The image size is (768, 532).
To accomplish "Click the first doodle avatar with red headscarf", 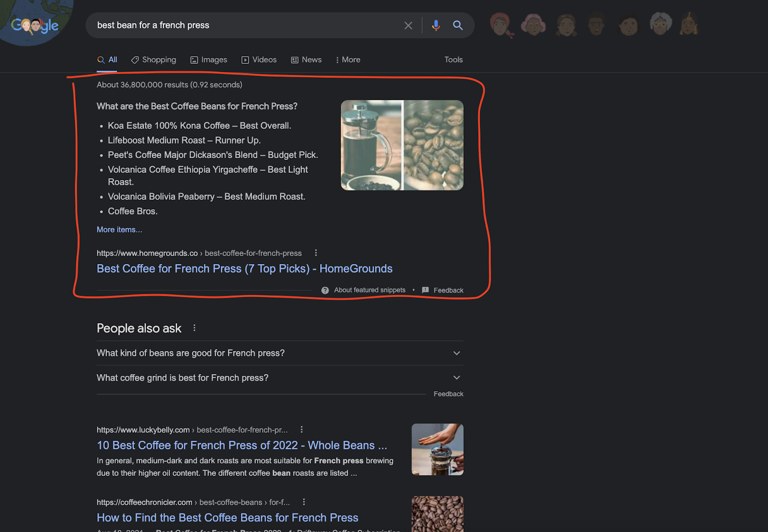I will click(501, 24).
